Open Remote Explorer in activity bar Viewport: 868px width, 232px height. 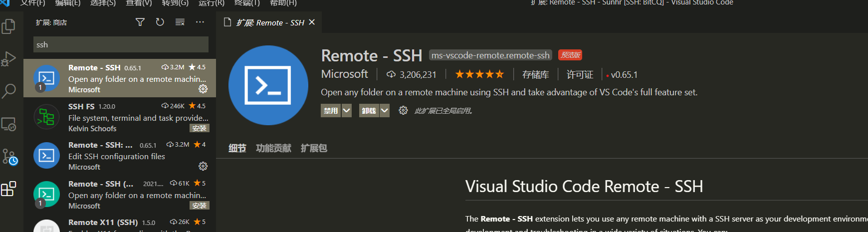point(8,124)
